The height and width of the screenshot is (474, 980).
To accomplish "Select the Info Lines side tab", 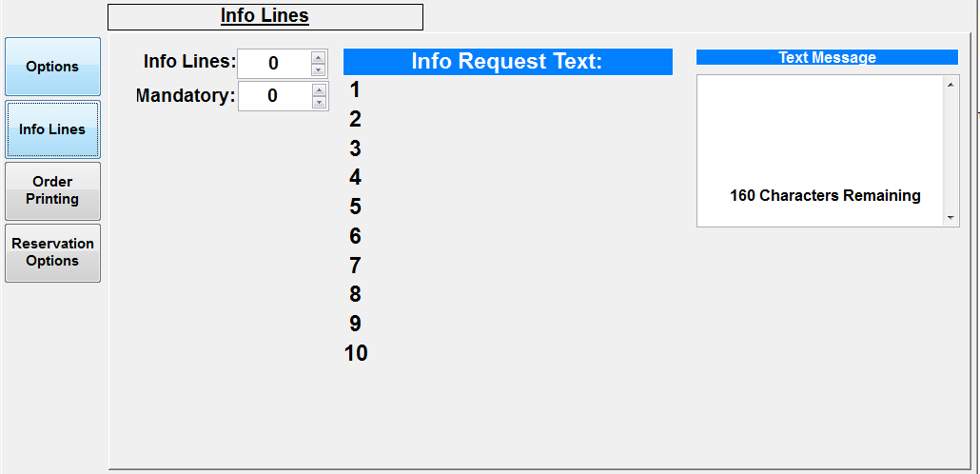I will point(52,129).
